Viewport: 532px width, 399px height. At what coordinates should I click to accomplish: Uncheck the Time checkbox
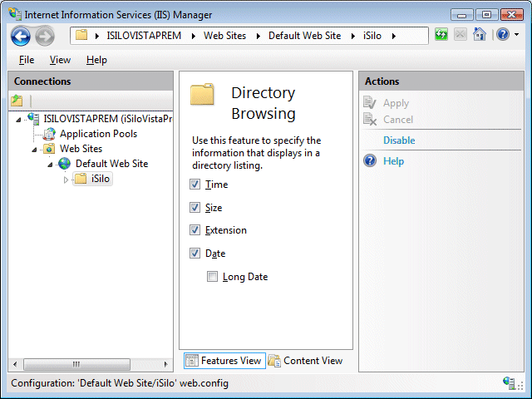click(x=195, y=185)
